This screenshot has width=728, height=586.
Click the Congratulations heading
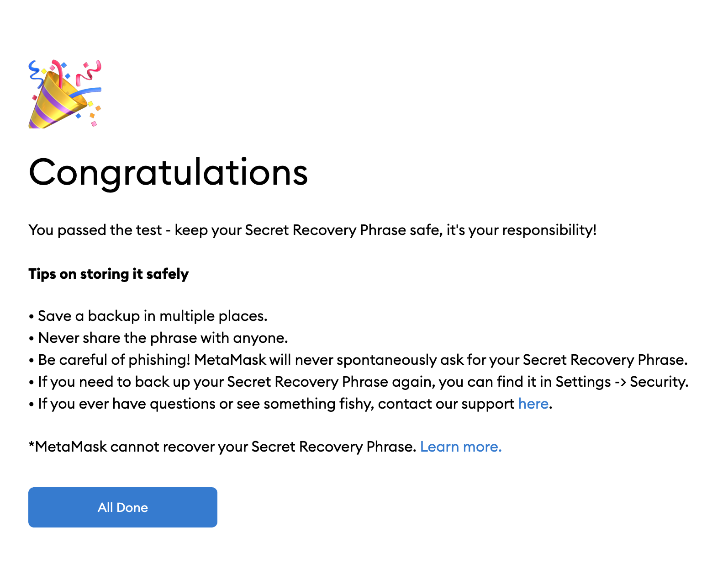pyautogui.click(x=168, y=173)
